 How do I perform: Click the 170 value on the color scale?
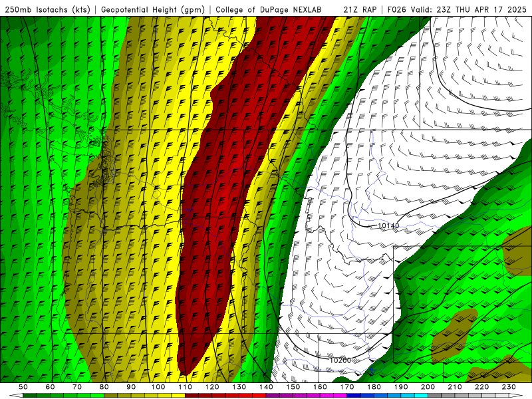point(347,387)
